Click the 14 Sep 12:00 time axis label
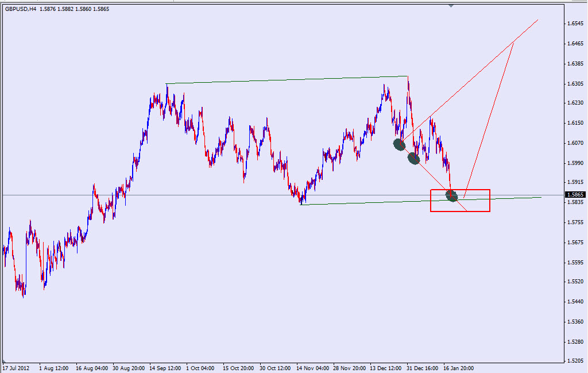Viewport: 588px width, 373px height. [x=165, y=368]
